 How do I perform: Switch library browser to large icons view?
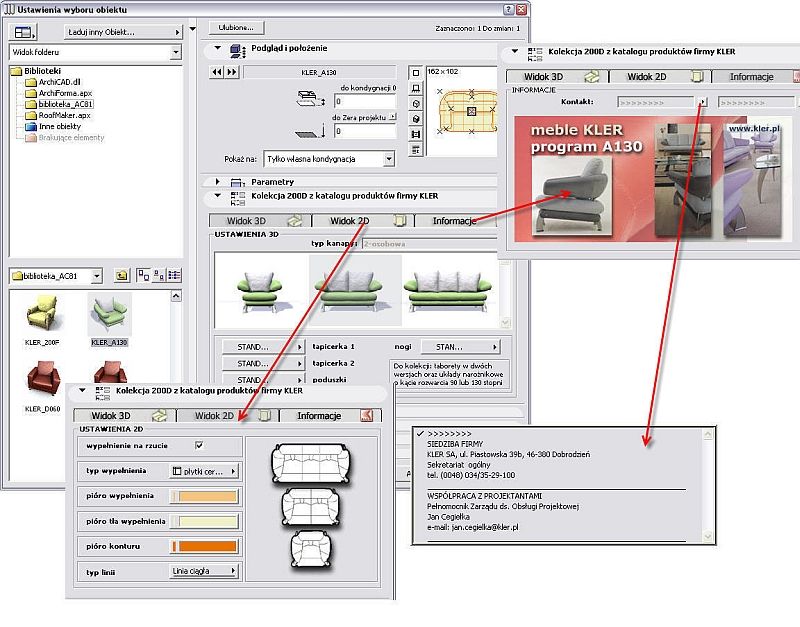click(x=143, y=276)
